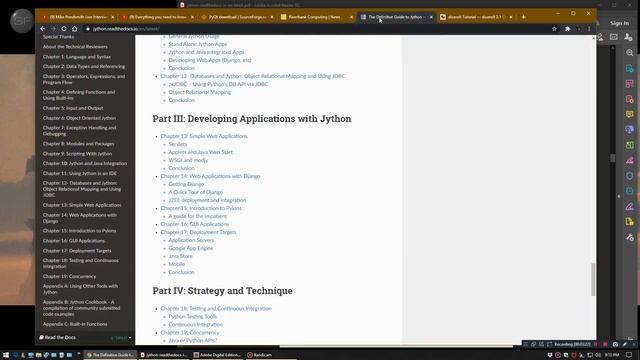Open the Object Relational Mapping link
The height and width of the screenshot is (360, 640).
click(200, 92)
